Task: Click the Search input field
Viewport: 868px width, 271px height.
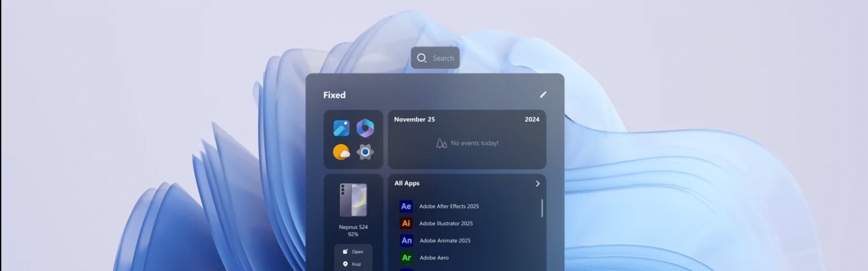Action: pyautogui.click(x=435, y=58)
